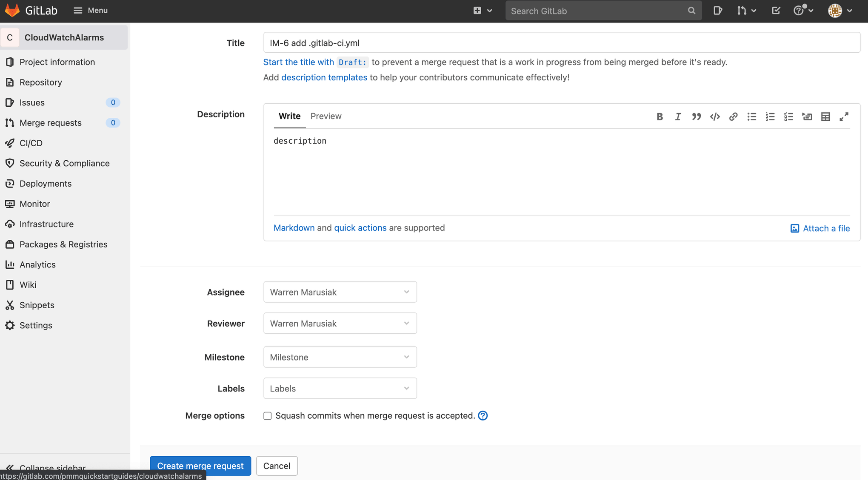Select the bulleted list formatting icon

coord(751,116)
